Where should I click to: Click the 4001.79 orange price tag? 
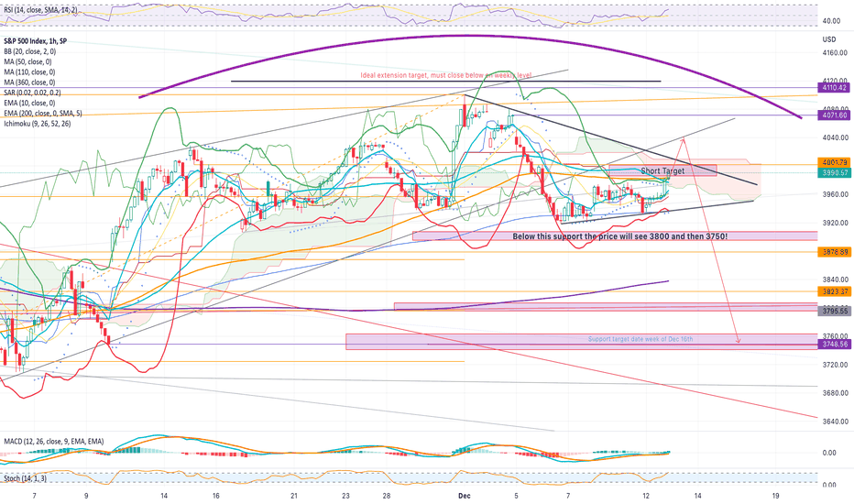pos(835,162)
